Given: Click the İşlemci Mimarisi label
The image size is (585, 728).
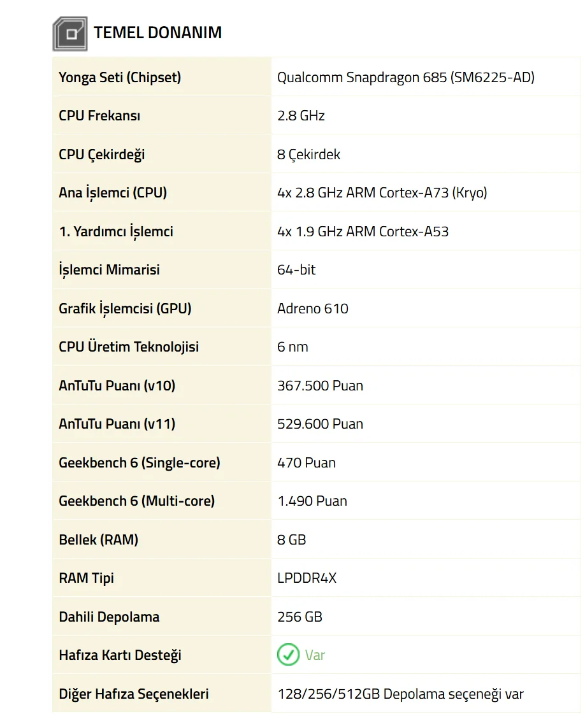Looking at the screenshot, I should click(x=109, y=270).
